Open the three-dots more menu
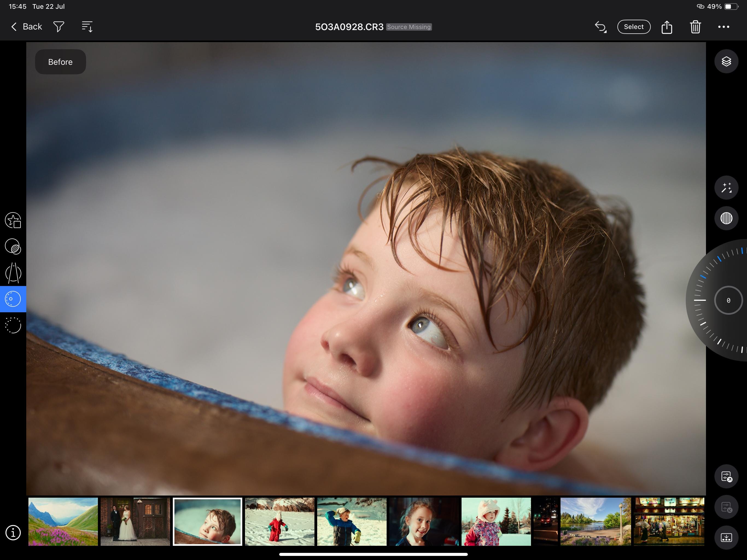 (x=723, y=27)
